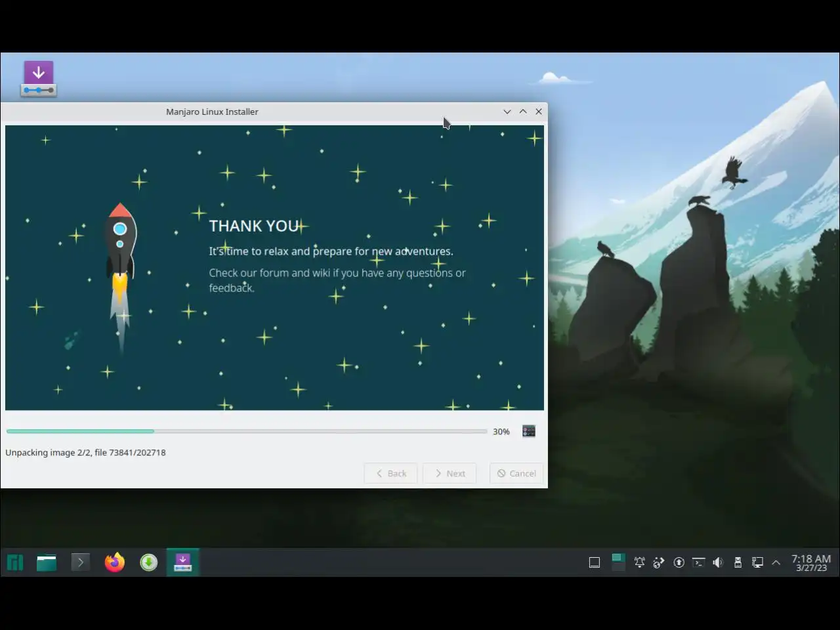Open the network connections tray icon
Screen dimensions: 840x630
[x=757, y=562]
